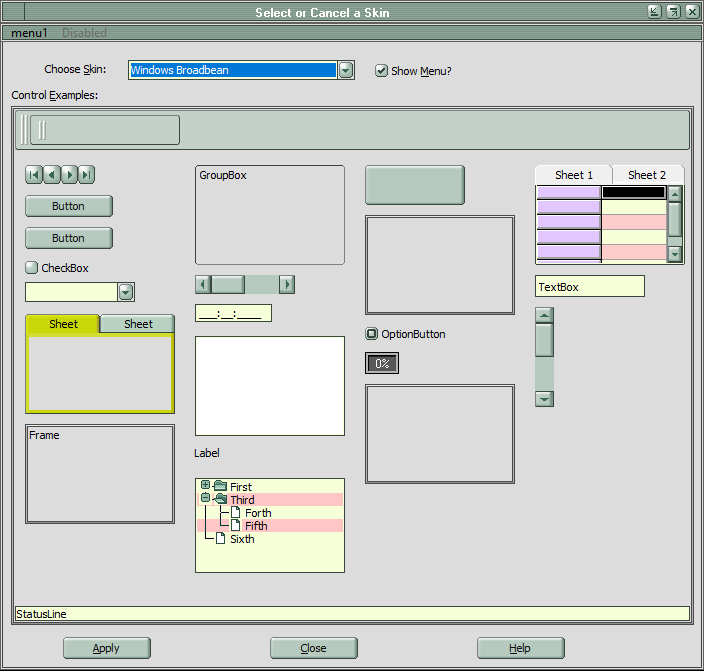Click the previous record arrow icon

pyautogui.click(x=51, y=175)
